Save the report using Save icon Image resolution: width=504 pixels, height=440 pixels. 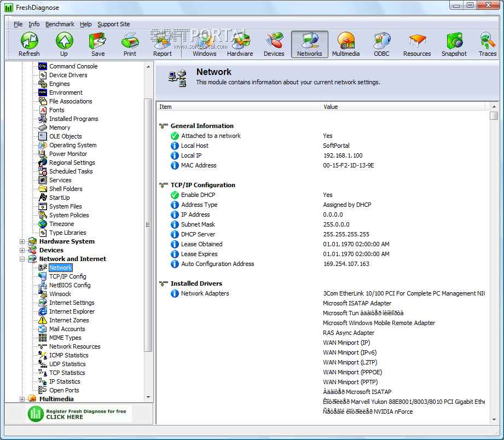tap(98, 44)
